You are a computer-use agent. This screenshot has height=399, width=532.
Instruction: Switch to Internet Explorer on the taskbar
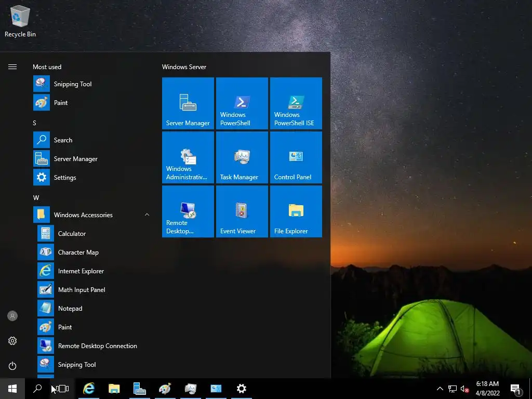coord(88,389)
